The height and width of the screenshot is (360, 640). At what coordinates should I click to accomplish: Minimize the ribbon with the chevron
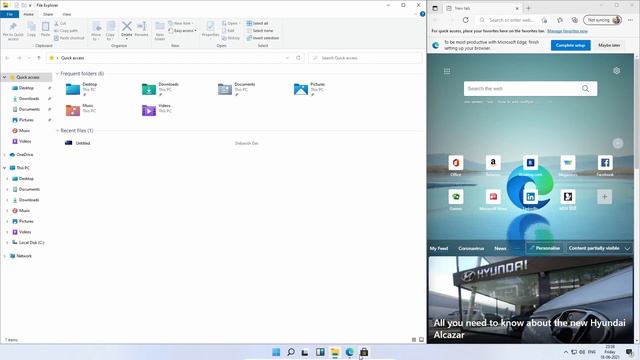pyautogui.click(x=416, y=14)
